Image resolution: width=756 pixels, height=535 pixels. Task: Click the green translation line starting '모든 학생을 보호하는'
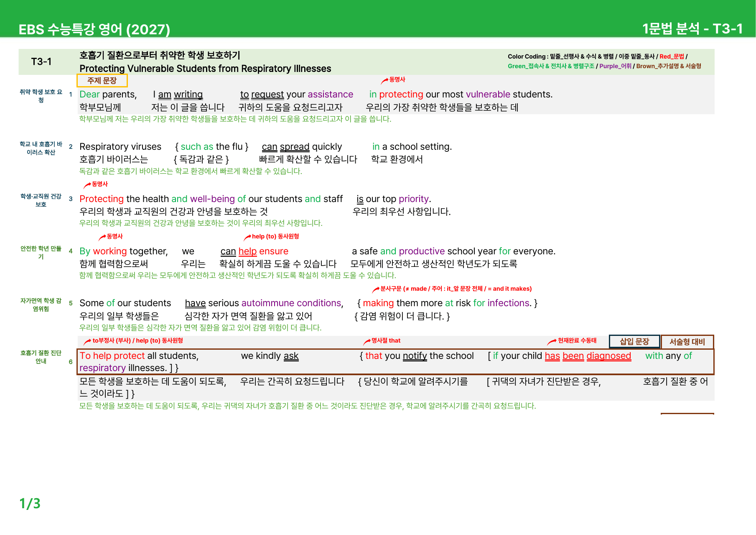(308, 406)
